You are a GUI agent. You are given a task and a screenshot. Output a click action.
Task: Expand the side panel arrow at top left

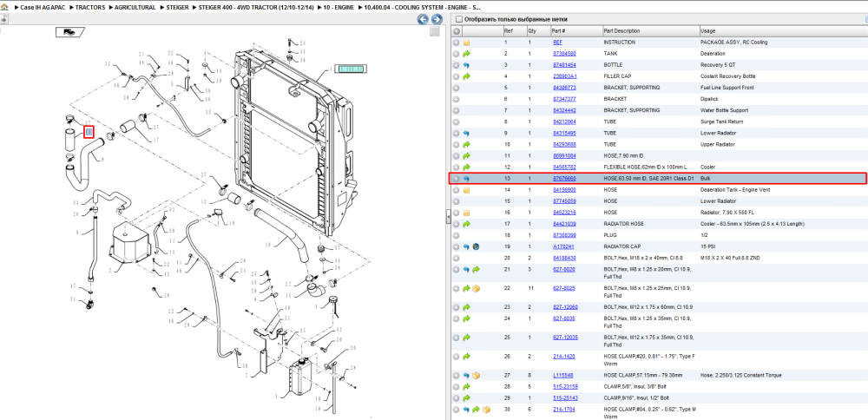tap(3, 19)
